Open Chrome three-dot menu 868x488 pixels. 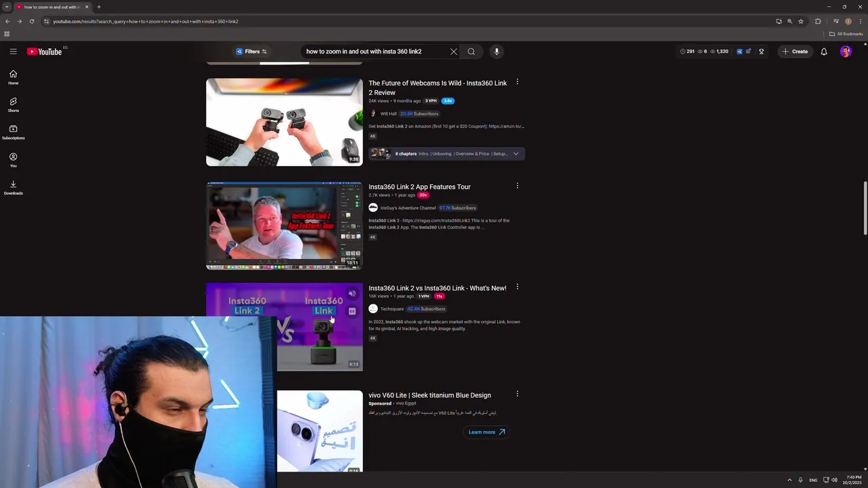tap(861, 21)
